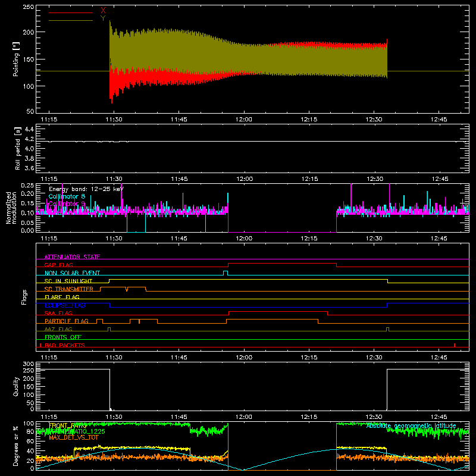Screen dimensions: 476x476
Task: Click the 'Energy band: 12-25 keV' annotation
Action: pos(86,189)
